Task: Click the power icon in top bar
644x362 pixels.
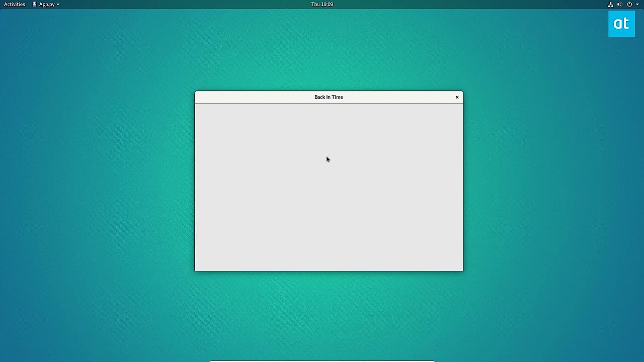Action: (629, 4)
